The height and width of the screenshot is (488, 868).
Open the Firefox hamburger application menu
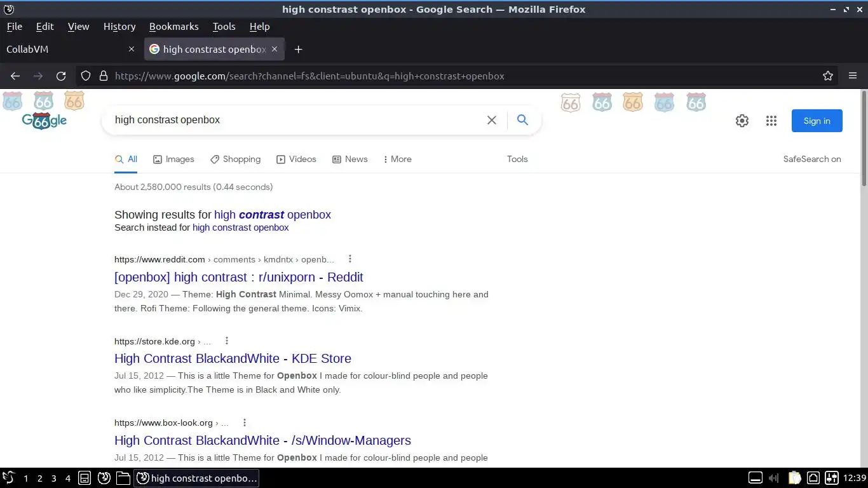coord(853,76)
